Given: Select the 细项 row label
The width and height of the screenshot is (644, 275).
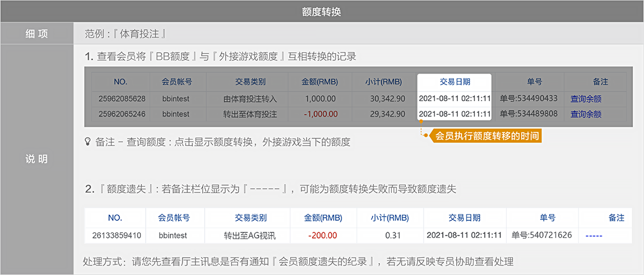Looking at the screenshot, I should point(37,35).
